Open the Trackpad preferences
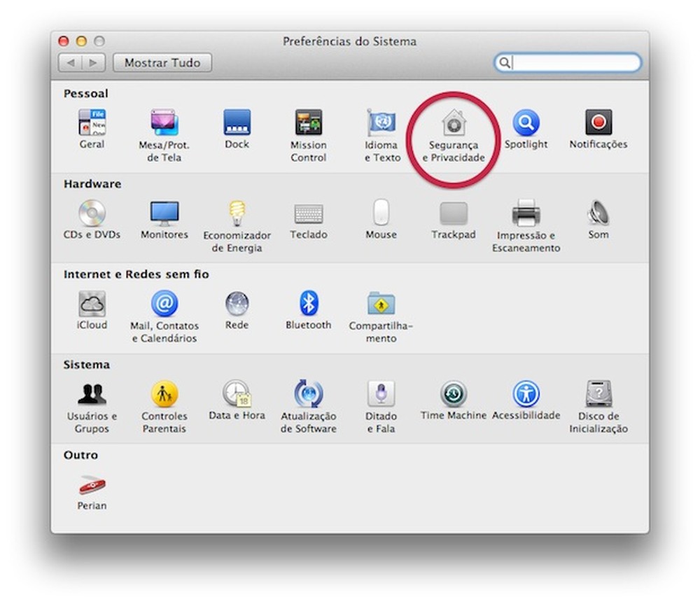The image size is (700, 604). (453, 213)
